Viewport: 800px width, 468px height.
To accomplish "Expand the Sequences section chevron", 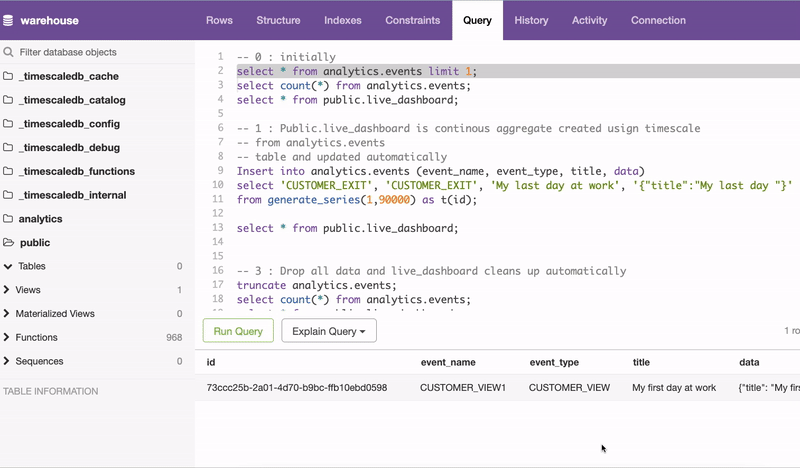I will pos(6,361).
